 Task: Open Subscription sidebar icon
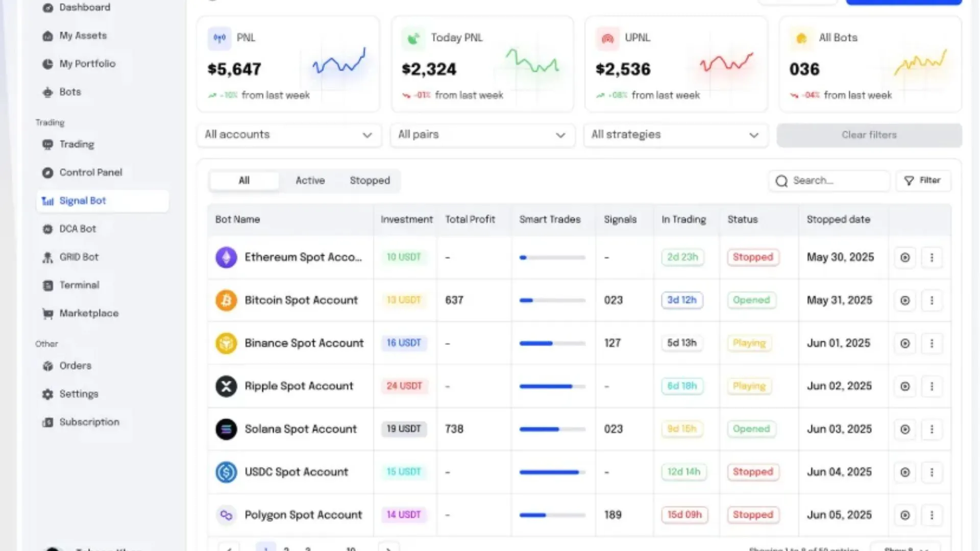pyautogui.click(x=47, y=422)
